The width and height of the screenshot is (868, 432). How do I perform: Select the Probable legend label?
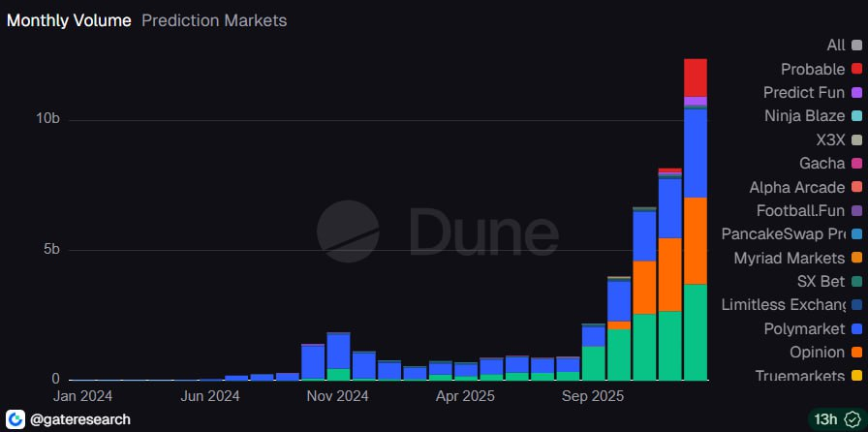coord(813,69)
